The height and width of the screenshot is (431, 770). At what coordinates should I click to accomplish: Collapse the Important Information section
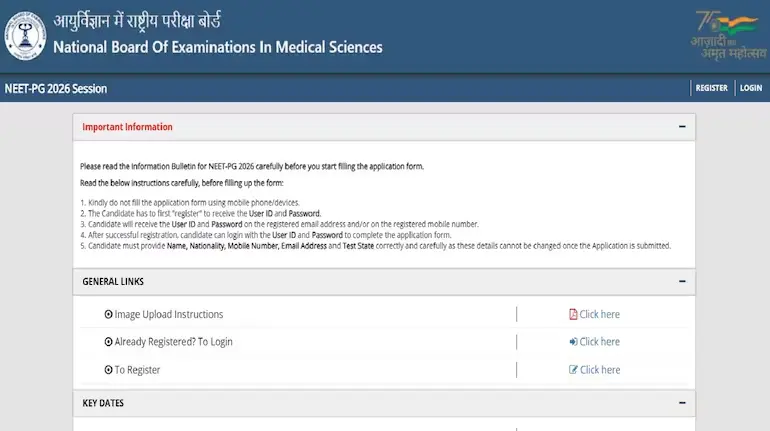[x=682, y=127]
